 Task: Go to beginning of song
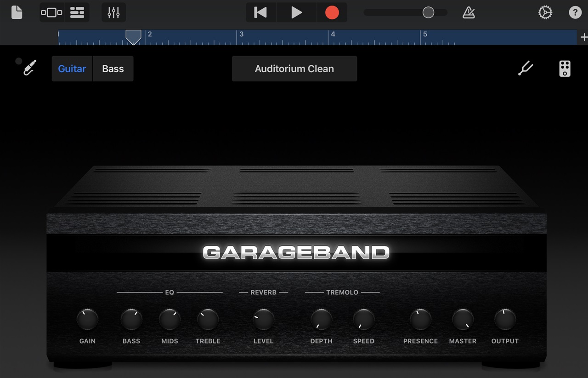260,12
